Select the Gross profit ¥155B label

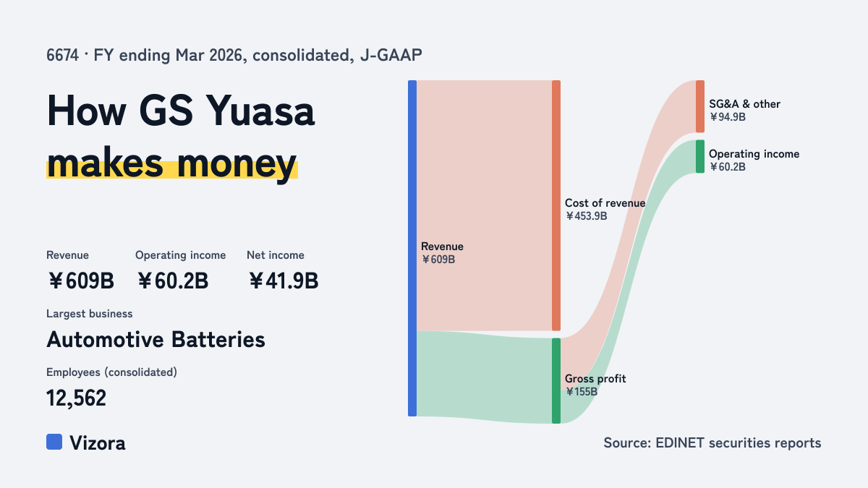595,385
